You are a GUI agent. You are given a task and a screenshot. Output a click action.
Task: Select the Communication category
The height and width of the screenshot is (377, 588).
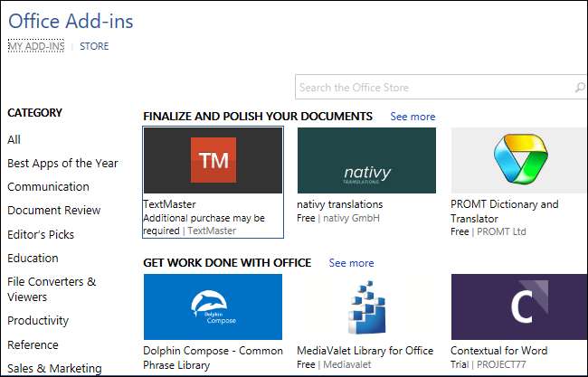(48, 187)
